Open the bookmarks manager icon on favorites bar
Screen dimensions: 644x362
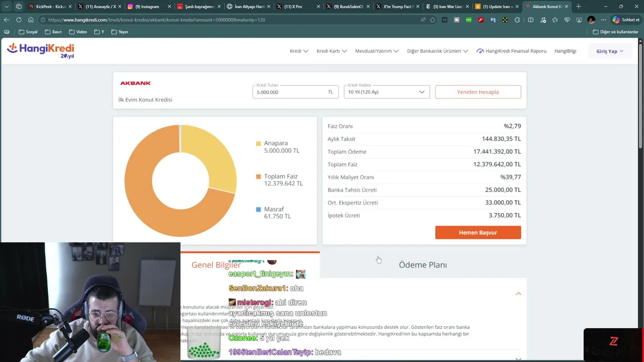tap(7, 32)
